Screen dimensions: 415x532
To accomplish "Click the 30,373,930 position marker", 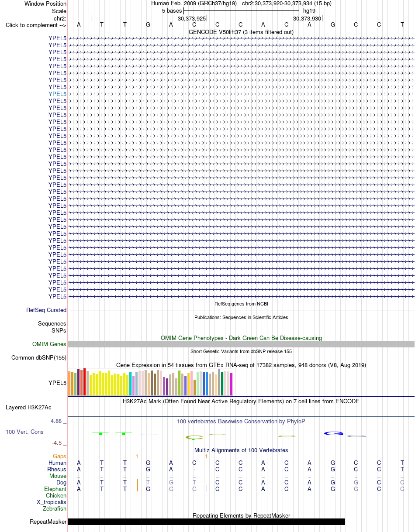I will click(307, 19).
